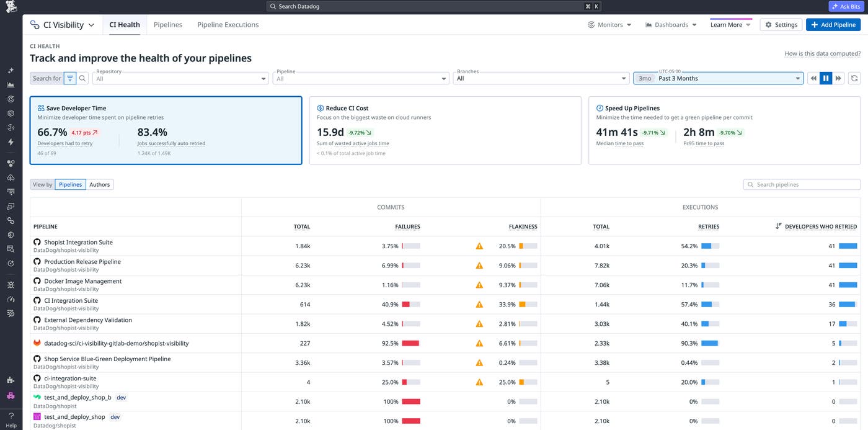Click failures bar in CI Integration Suite row
Viewport: 868px width, 430px height.
point(411,305)
